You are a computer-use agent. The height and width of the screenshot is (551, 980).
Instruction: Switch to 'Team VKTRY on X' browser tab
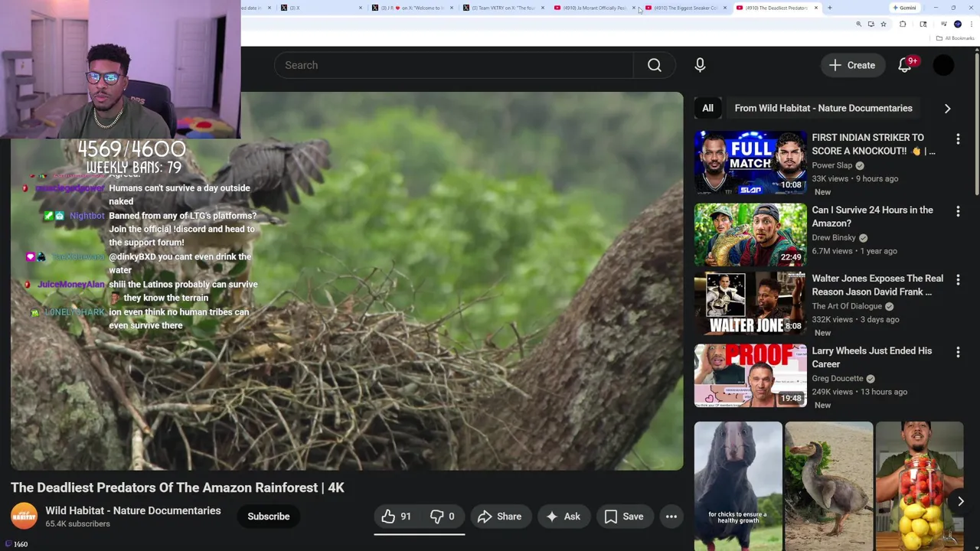pyautogui.click(x=502, y=8)
